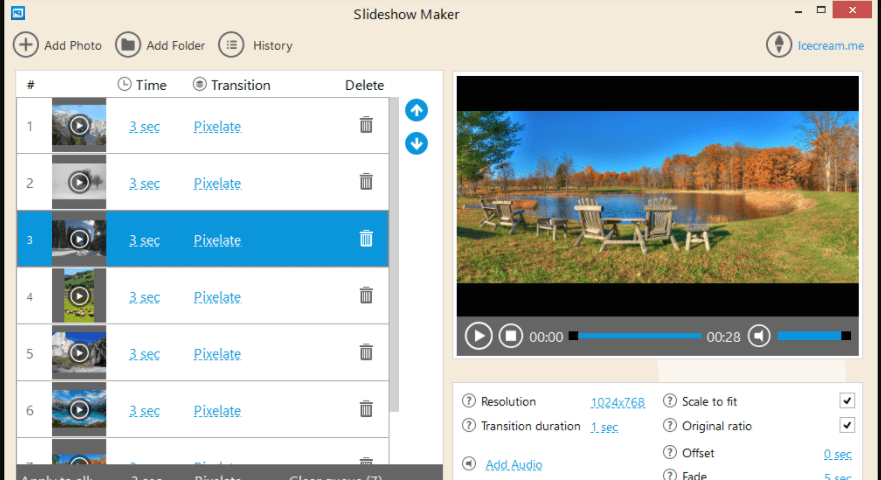Change slide 5 time of 3 sec
Viewport: 881px width, 480px height.
coord(144,354)
